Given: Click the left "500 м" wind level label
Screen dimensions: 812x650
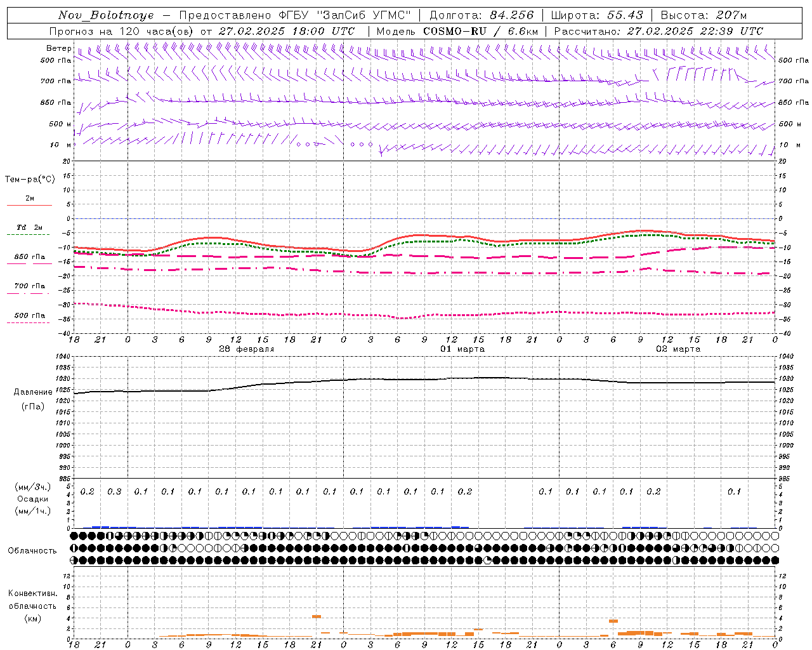Looking at the screenshot, I should (x=60, y=124).
